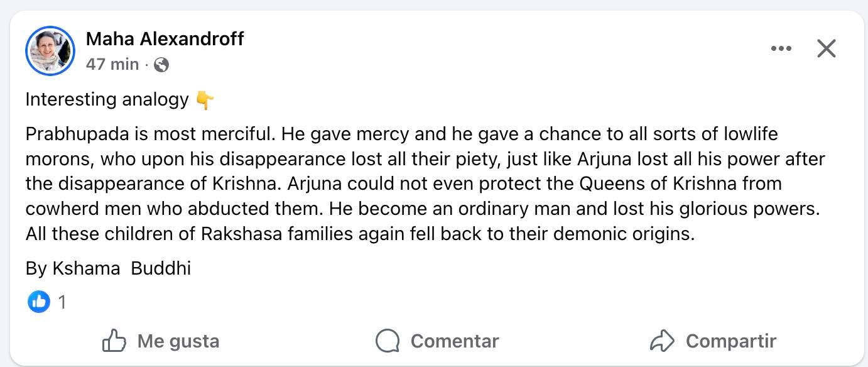Open the three-dots post options menu
The height and width of the screenshot is (367, 868).
coord(781,48)
